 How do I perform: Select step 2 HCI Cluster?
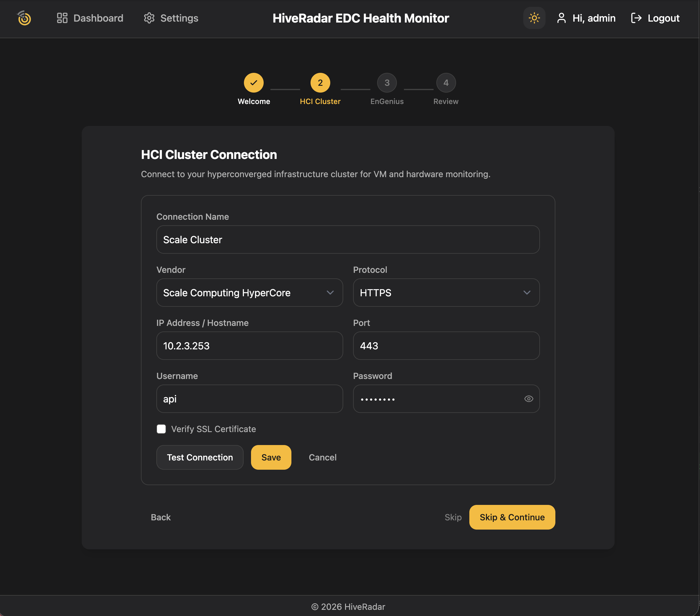click(x=320, y=83)
